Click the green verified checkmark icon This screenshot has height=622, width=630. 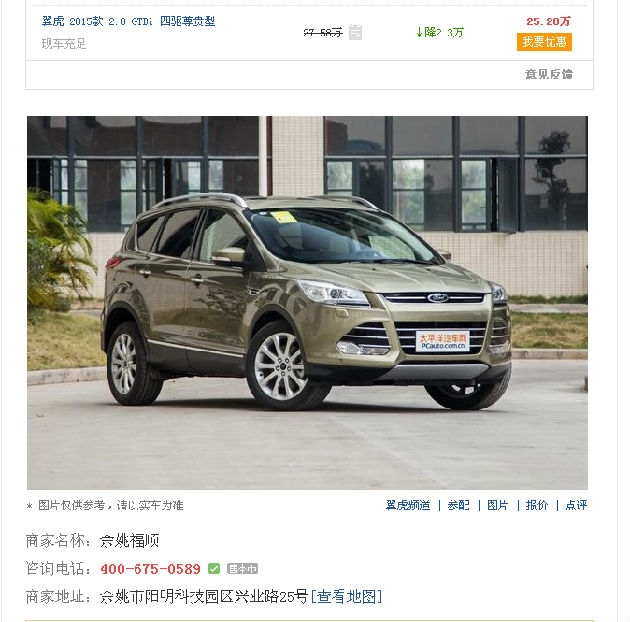pos(214,569)
